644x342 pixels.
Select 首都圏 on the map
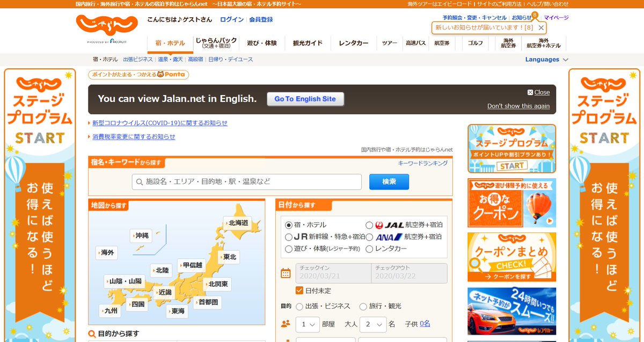(x=207, y=302)
